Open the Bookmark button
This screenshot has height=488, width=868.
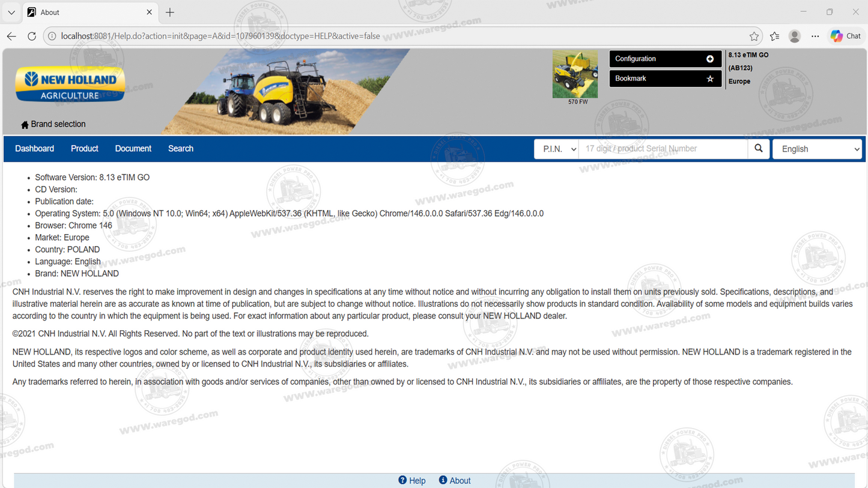pyautogui.click(x=665, y=79)
